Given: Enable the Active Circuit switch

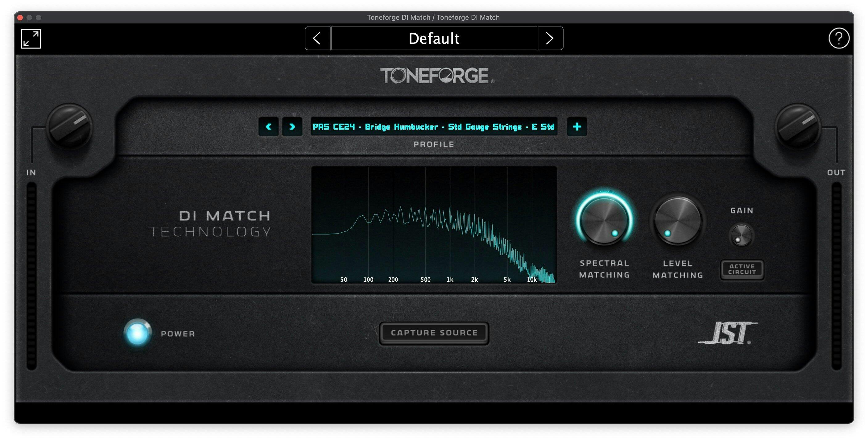Looking at the screenshot, I should click(742, 269).
